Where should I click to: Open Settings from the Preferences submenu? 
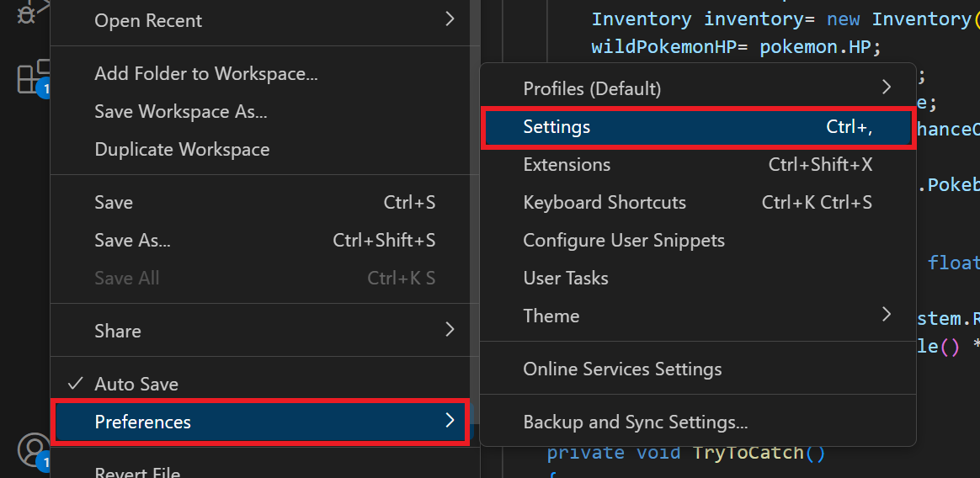tap(697, 127)
